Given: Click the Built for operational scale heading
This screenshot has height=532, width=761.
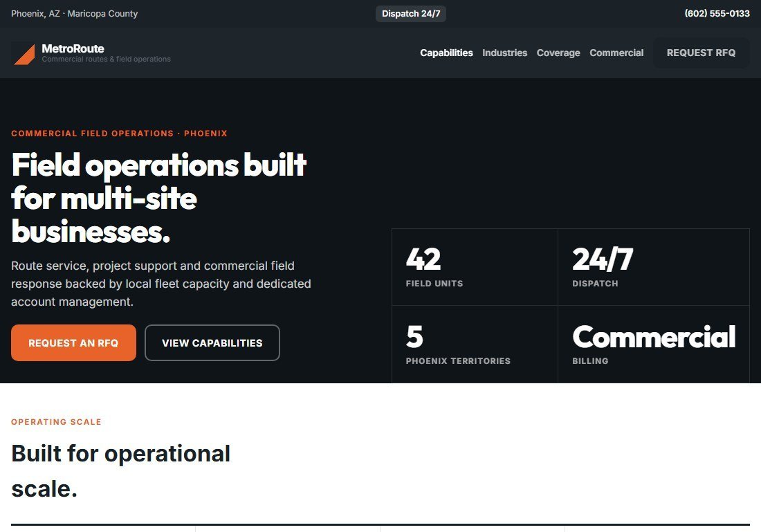Looking at the screenshot, I should pos(121,471).
